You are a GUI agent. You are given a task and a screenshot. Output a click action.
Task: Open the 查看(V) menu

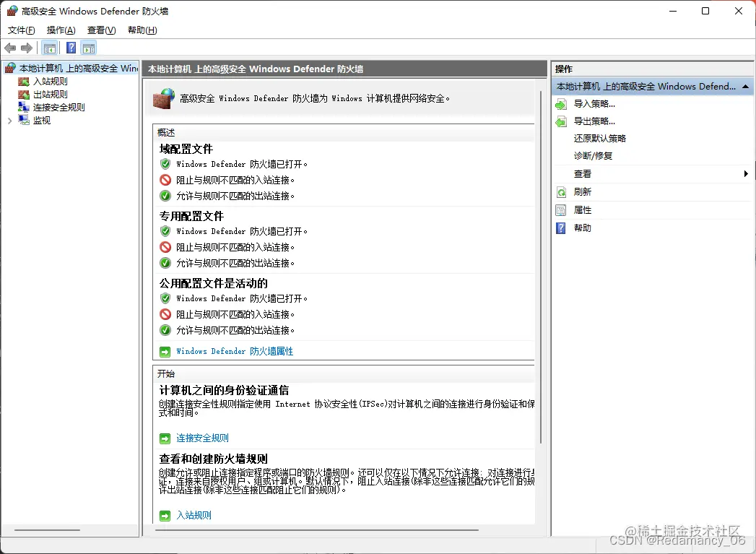[x=101, y=30]
